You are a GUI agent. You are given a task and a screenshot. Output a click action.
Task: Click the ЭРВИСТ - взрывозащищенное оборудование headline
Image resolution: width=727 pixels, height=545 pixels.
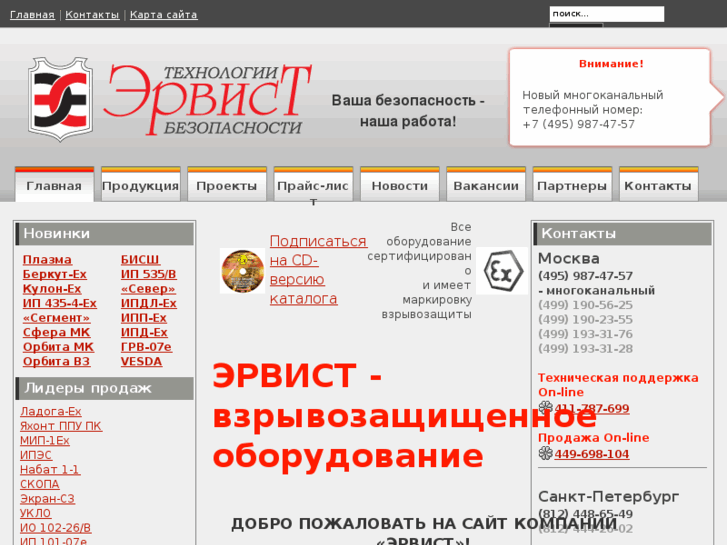(x=404, y=416)
